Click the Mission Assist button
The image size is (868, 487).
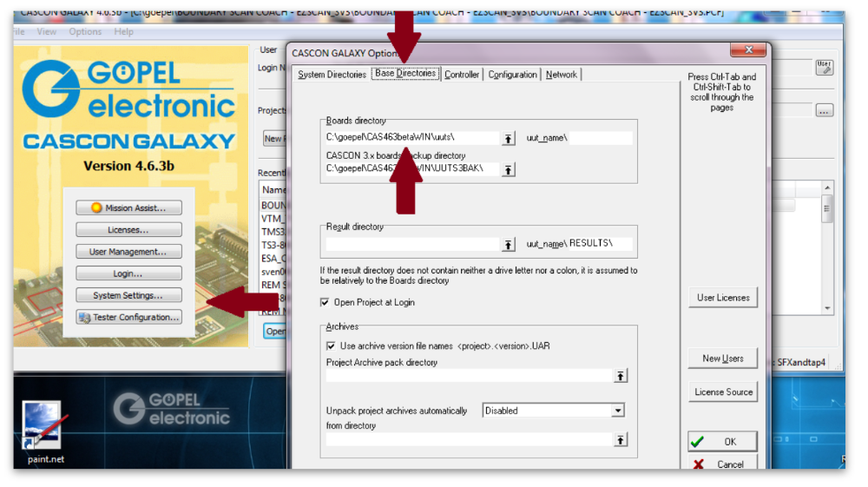click(129, 207)
